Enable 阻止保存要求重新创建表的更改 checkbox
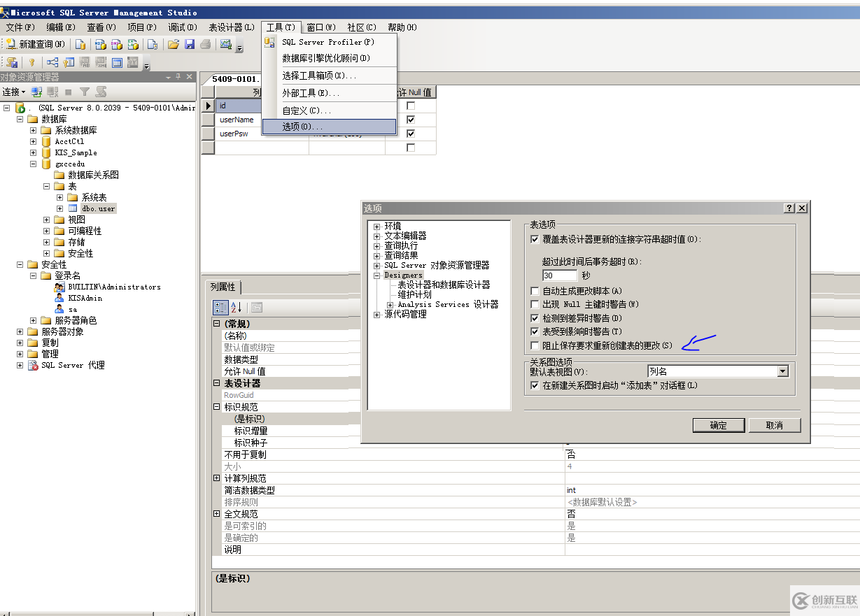Viewport: 860px width, 616px height. [535, 345]
